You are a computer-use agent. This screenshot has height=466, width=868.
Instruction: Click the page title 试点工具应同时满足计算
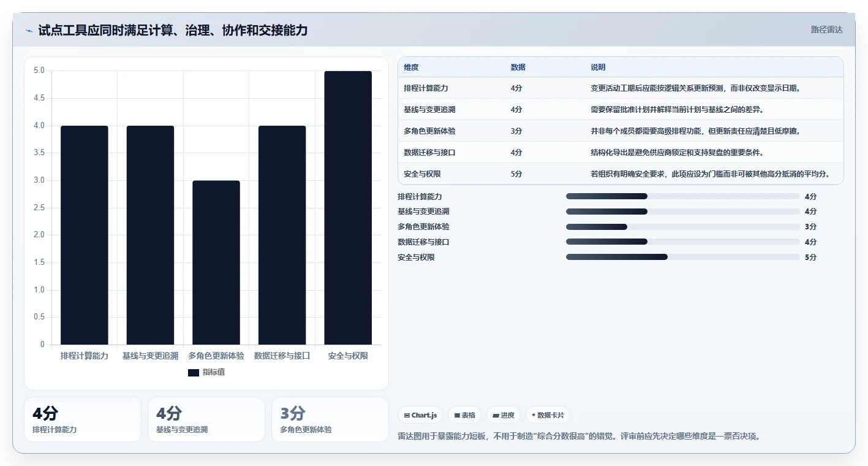click(x=173, y=30)
